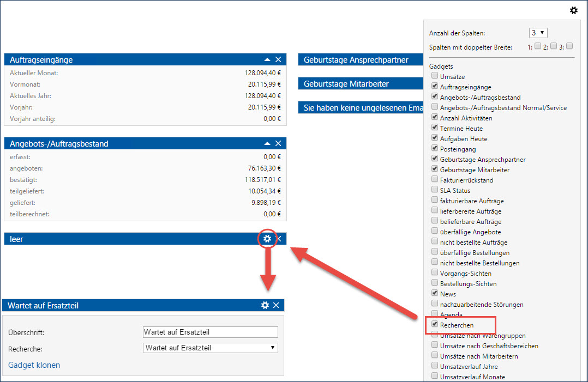Enable the Agenda gadget checkbox

pyautogui.click(x=434, y=314)
